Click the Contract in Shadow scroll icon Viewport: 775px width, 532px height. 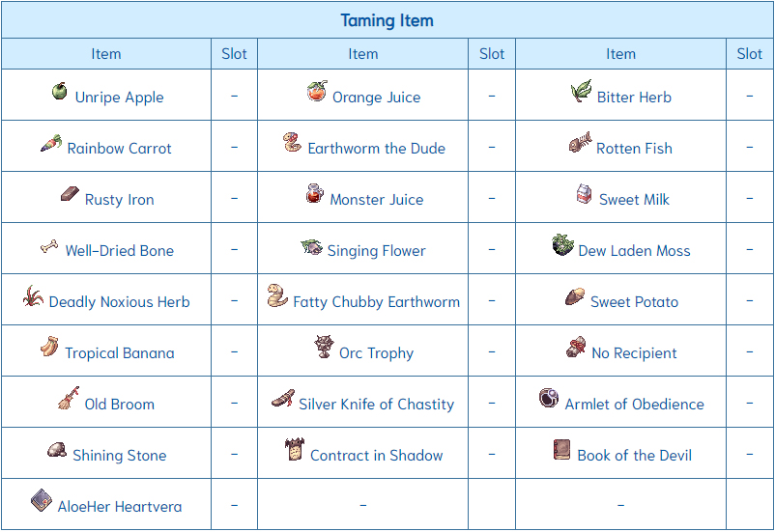point(295,449)
